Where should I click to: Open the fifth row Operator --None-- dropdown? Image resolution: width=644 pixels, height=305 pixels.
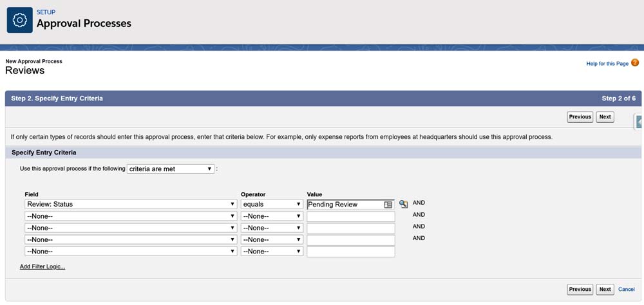272,251
